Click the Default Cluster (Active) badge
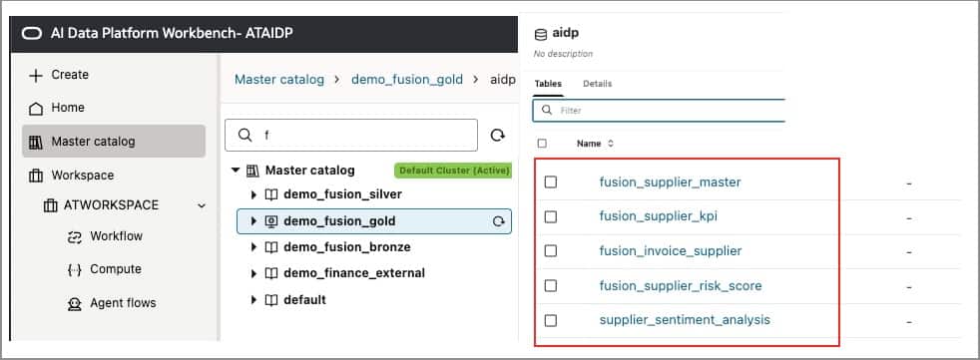980x360 pixels. (453, 171)
